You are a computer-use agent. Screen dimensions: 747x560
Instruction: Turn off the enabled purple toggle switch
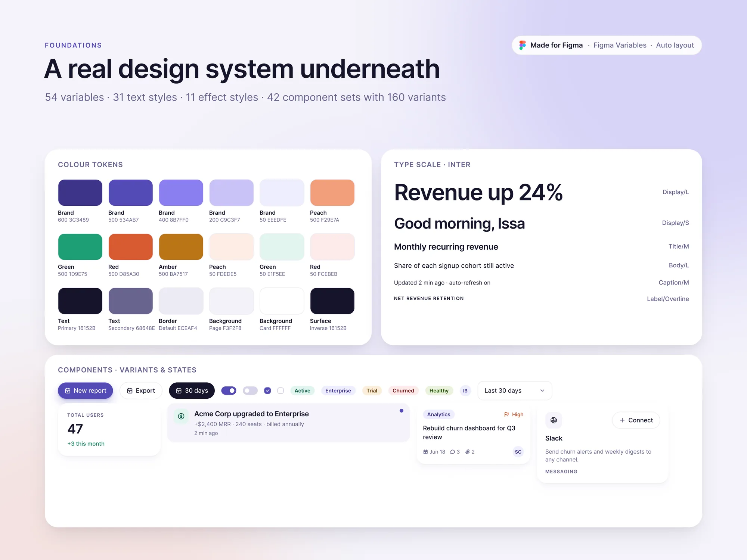(x=229, y=391)
